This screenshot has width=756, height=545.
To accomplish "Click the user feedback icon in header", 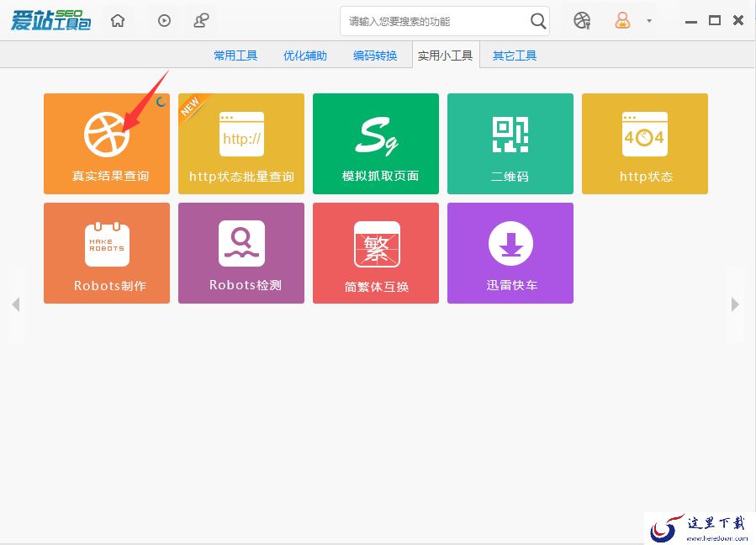I will pyautogui.click(x=202, y=21).
